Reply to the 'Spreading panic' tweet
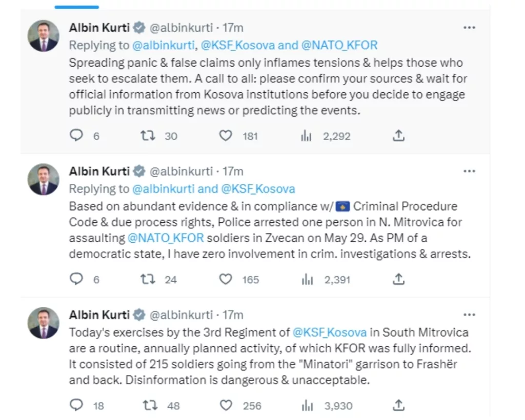This screenshot has height=420, width=525. coord(76,135)
